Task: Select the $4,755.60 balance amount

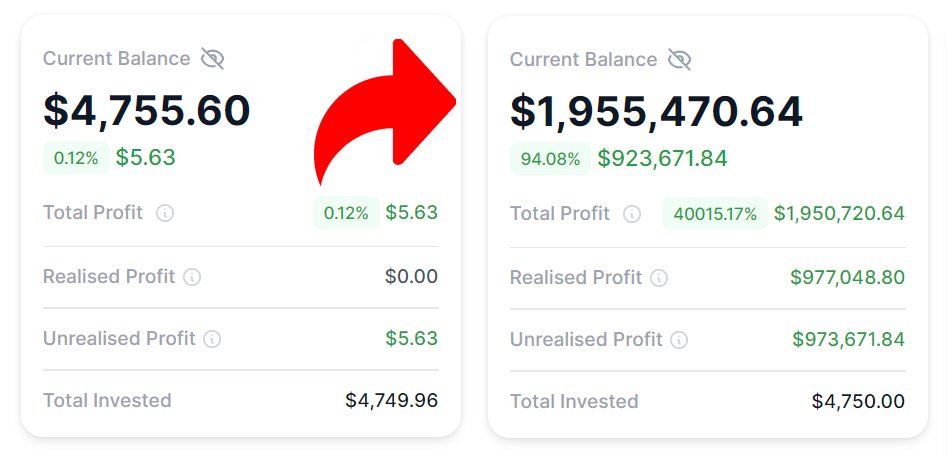Action: [147, 110]
